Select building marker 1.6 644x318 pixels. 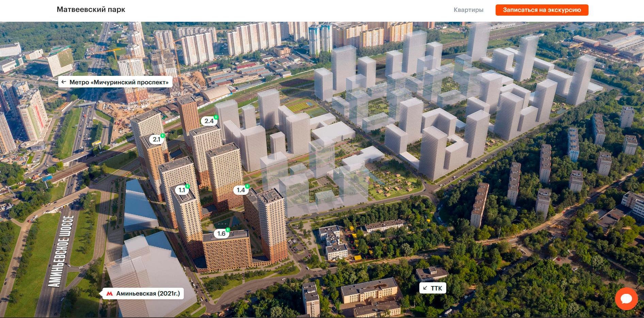222,233
